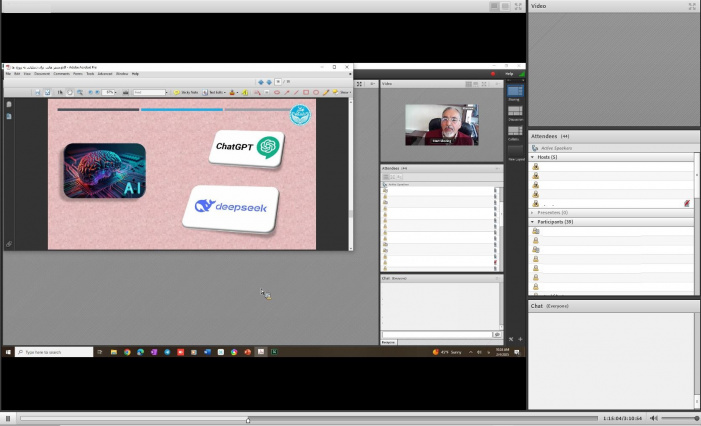Open the Document menu in Acrobat
Viewport: 701px width, 426px height.
pos(42,74)
